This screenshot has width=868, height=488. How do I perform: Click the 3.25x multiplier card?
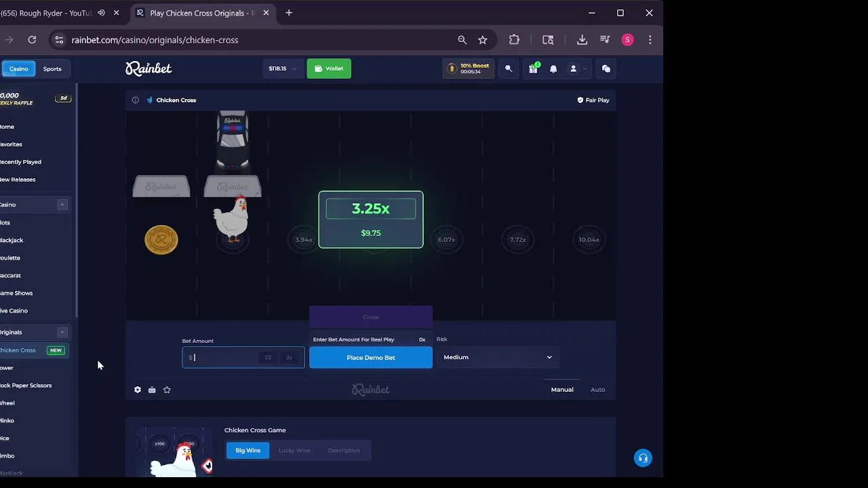click(x=371, y=220)
